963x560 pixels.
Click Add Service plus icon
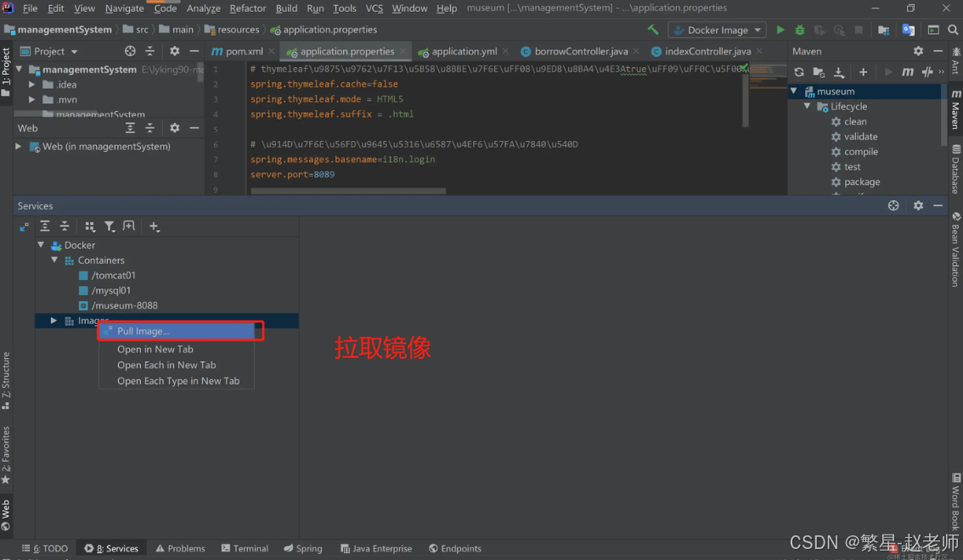[x=154, y=227]
